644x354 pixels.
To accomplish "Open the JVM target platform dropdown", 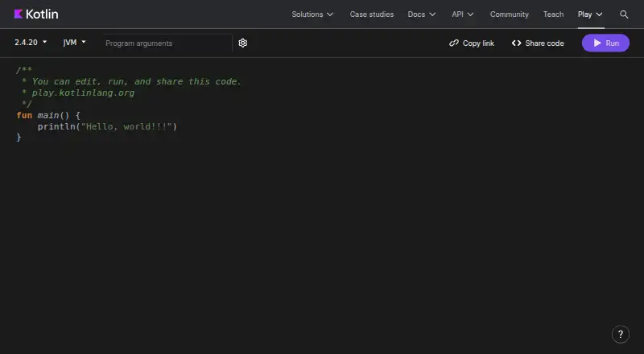I will click(74, 43).
